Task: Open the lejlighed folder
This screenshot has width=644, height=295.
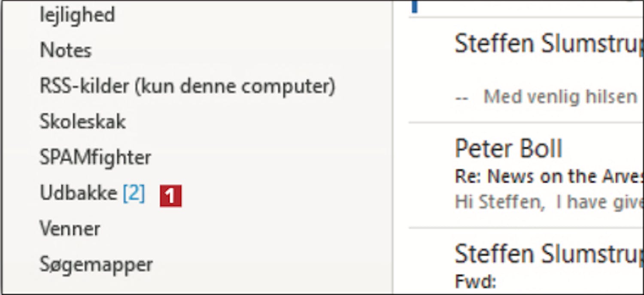Action: coord(77,15)
